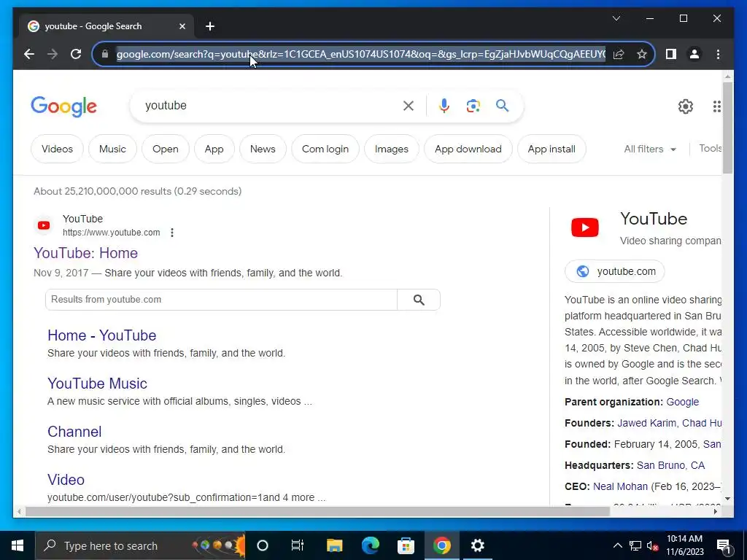Open the 'Home - YouTube' sitelink

pos(102,335)
